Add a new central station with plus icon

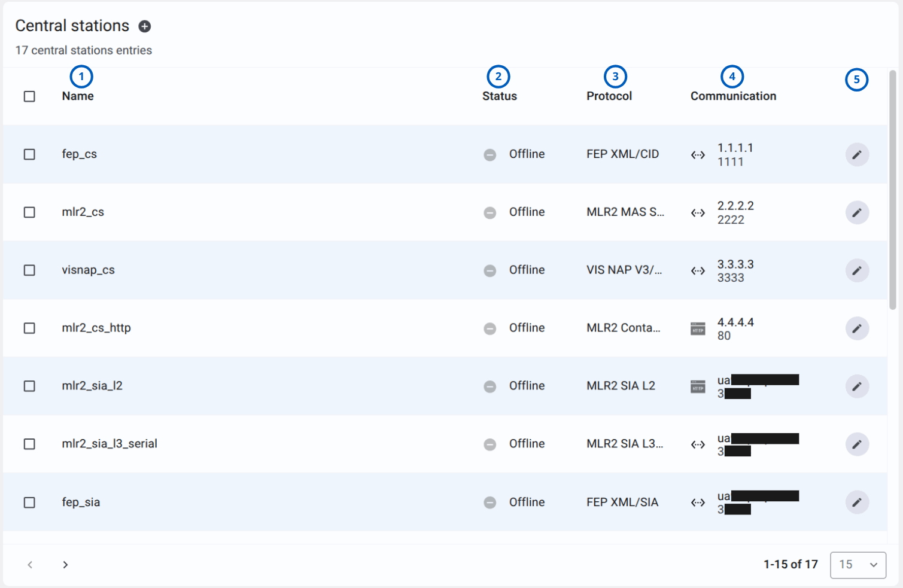[x=144, y=26]
